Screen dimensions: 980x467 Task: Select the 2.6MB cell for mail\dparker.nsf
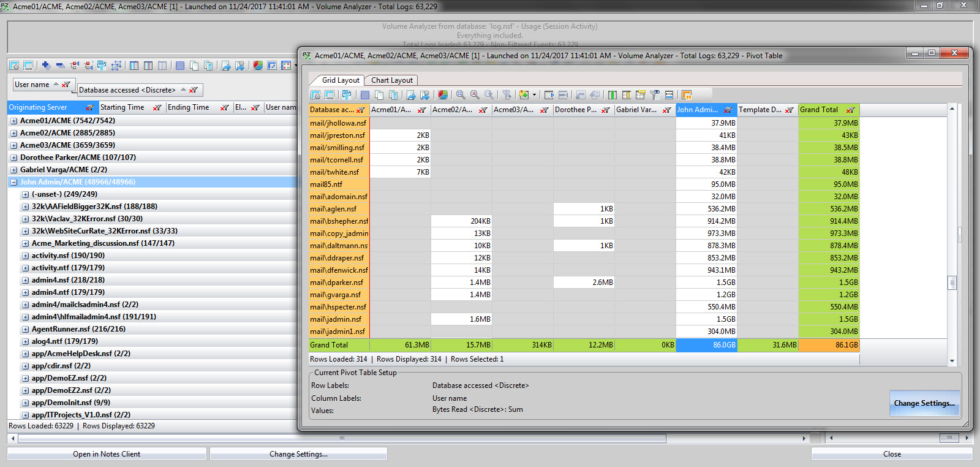[584, 283]
